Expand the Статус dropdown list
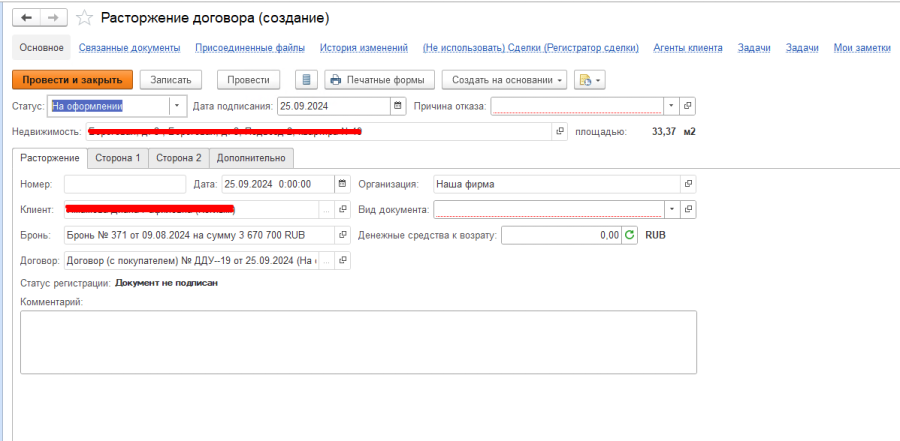Viewport: 900px width, 441px height. pos(177,105)
